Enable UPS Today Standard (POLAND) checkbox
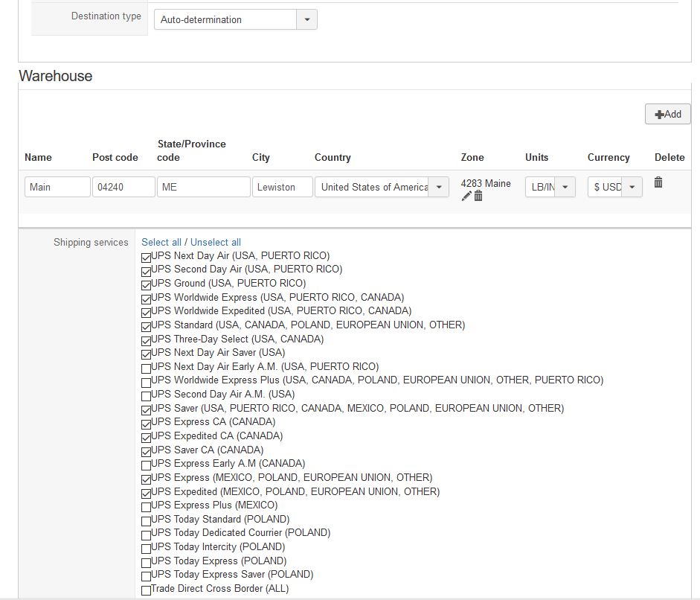This screenshot has height=600, width=700. 146,520
